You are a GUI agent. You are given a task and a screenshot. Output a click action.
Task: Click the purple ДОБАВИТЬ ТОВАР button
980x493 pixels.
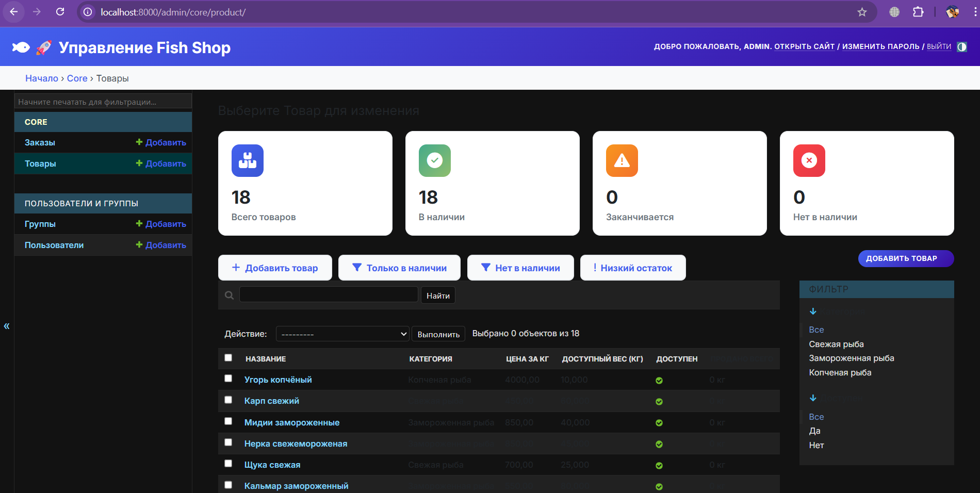point(906,258)
